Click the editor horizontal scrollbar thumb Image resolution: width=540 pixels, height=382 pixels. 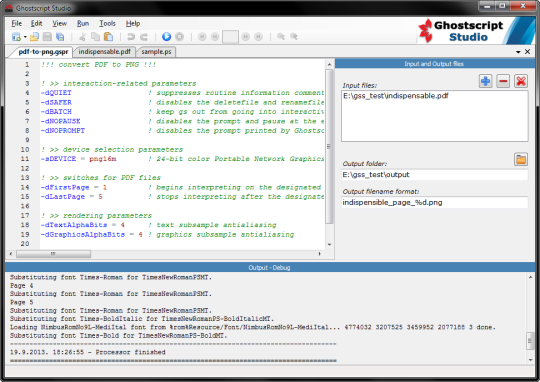tap(53, 254)
